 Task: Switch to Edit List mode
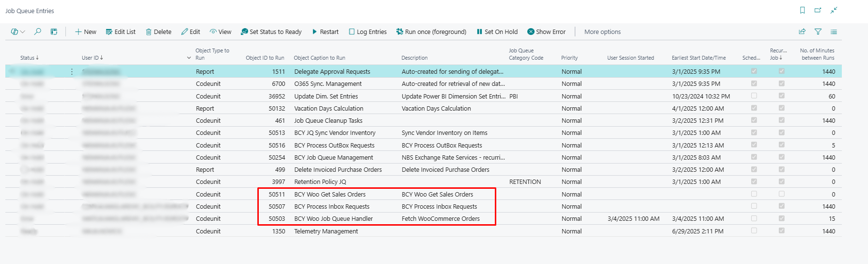point(121,32)
